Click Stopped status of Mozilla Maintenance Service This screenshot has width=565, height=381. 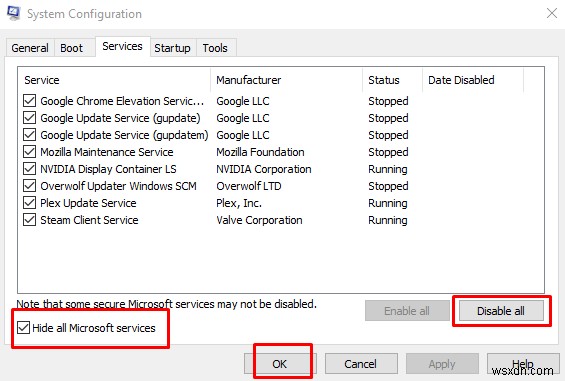tap(388, 152)
